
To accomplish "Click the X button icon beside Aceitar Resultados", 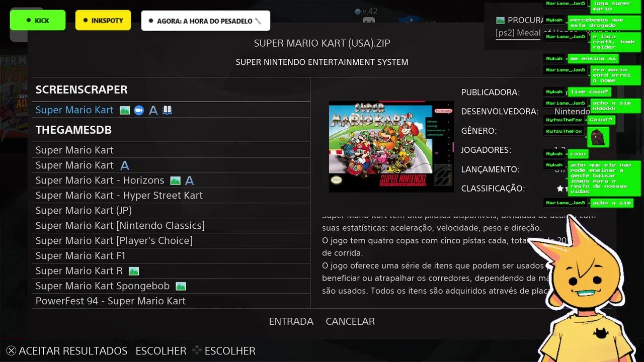I will click(x=11, y=351).
